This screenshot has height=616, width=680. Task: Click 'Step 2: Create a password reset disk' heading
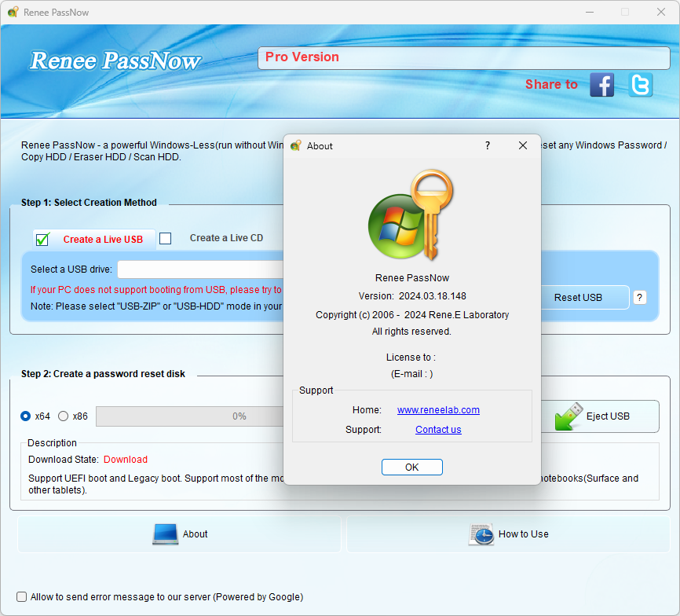[103, 374]
